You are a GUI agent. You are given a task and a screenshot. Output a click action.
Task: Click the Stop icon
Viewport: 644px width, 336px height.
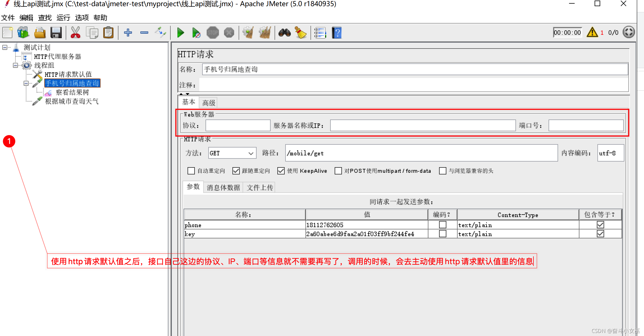click(x=213, y=33)
